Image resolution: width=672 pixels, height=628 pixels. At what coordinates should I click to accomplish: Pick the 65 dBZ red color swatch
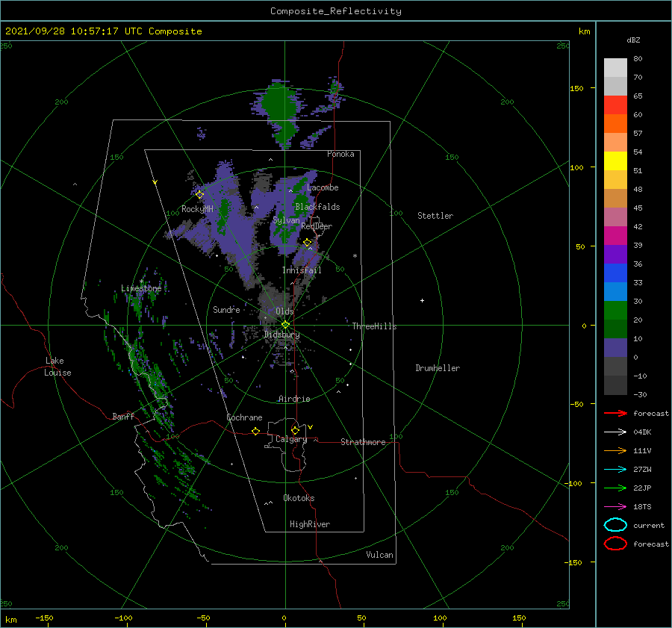[615, 105]
